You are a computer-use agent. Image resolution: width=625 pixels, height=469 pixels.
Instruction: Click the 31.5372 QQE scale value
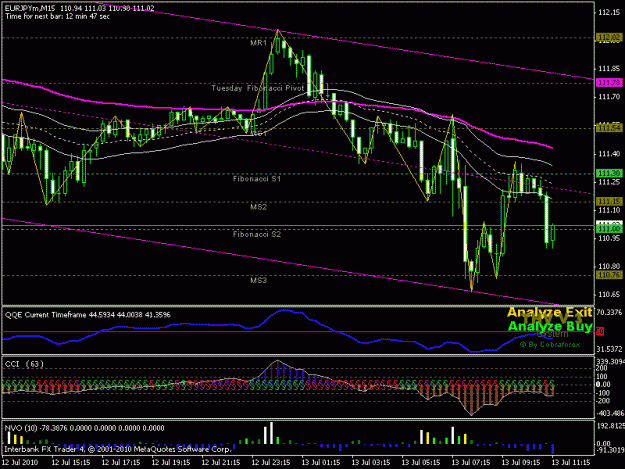pos(609,349)
